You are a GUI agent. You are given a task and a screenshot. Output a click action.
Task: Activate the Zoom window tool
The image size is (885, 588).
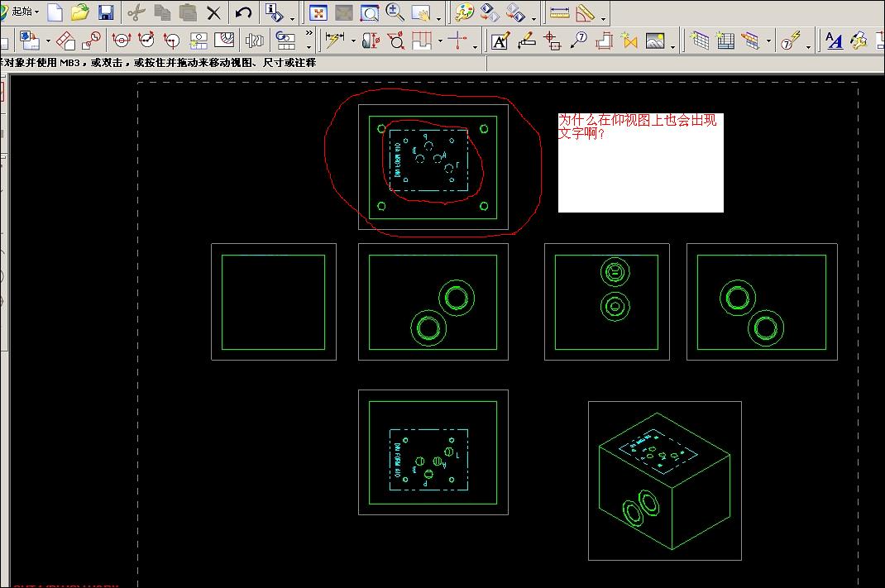click(x=369, y=12)
